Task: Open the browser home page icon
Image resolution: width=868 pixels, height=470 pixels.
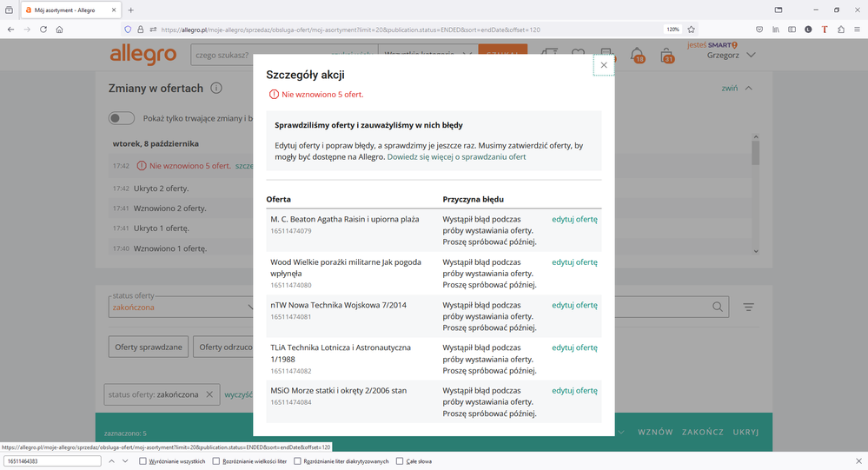Action: tap(59, 30)
